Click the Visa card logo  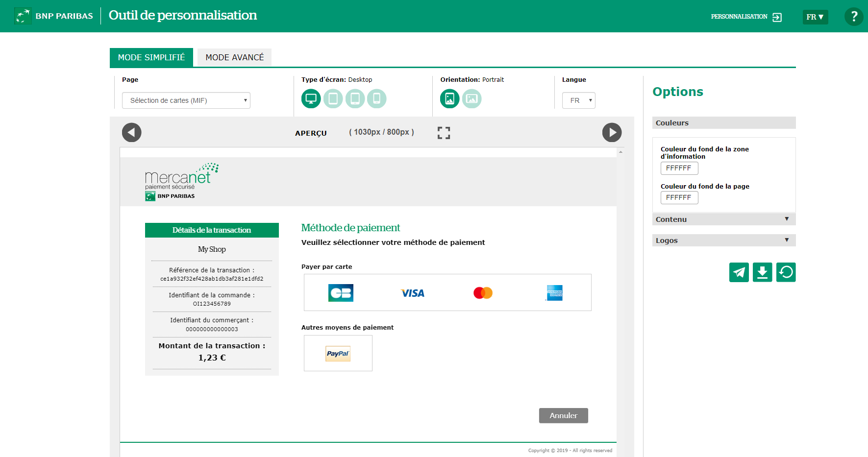click(x=413, y=293)
